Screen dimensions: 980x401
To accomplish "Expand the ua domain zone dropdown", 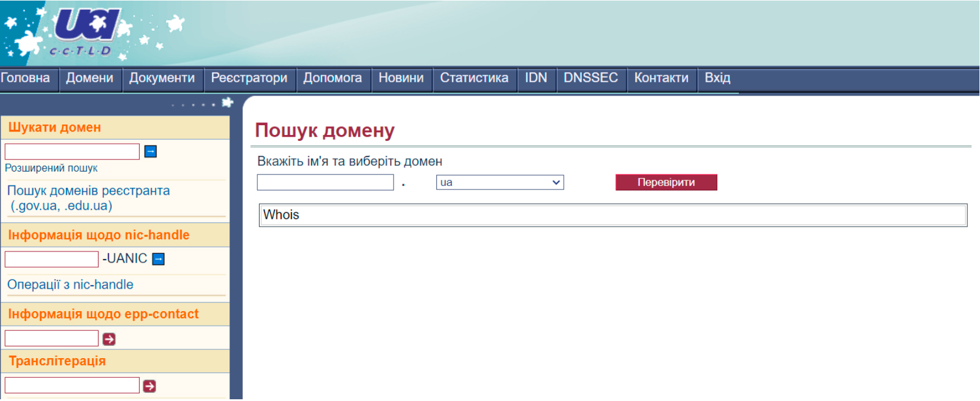I will (500, 183).
